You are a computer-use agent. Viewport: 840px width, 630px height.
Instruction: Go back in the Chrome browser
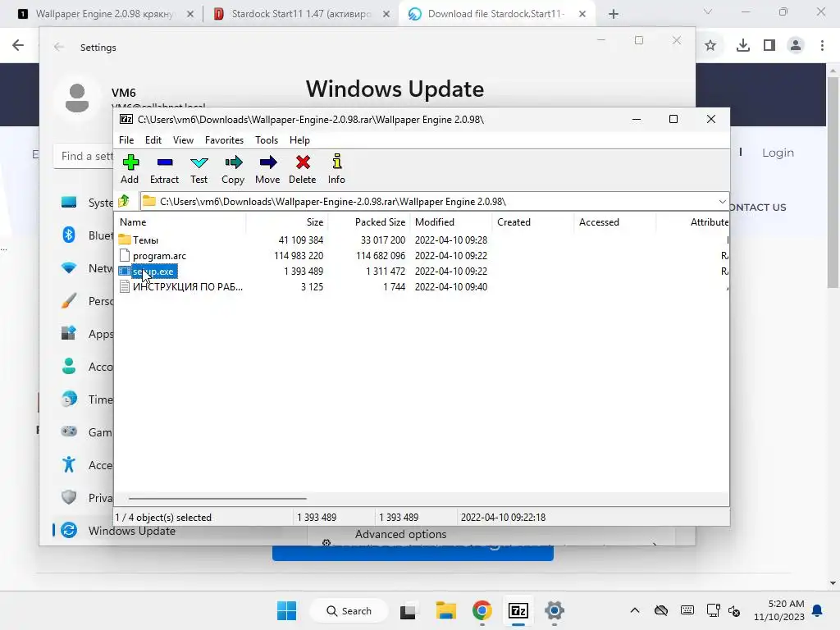(18, 46)
